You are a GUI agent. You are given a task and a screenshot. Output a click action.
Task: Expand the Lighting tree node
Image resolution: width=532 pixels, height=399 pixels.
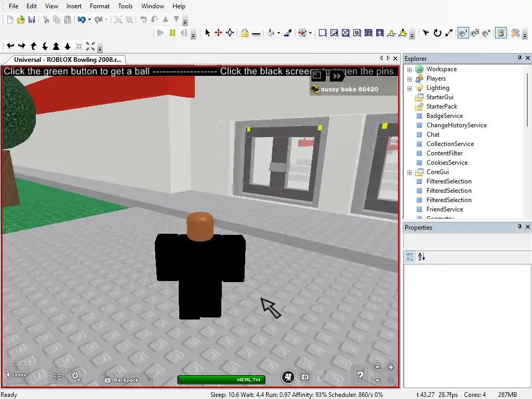tap(409, 88)
